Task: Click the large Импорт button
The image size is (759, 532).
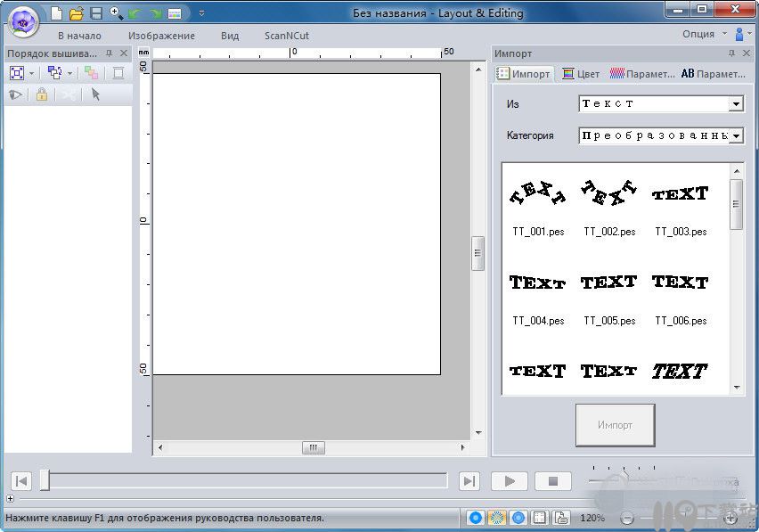Action: click(616, 425)
